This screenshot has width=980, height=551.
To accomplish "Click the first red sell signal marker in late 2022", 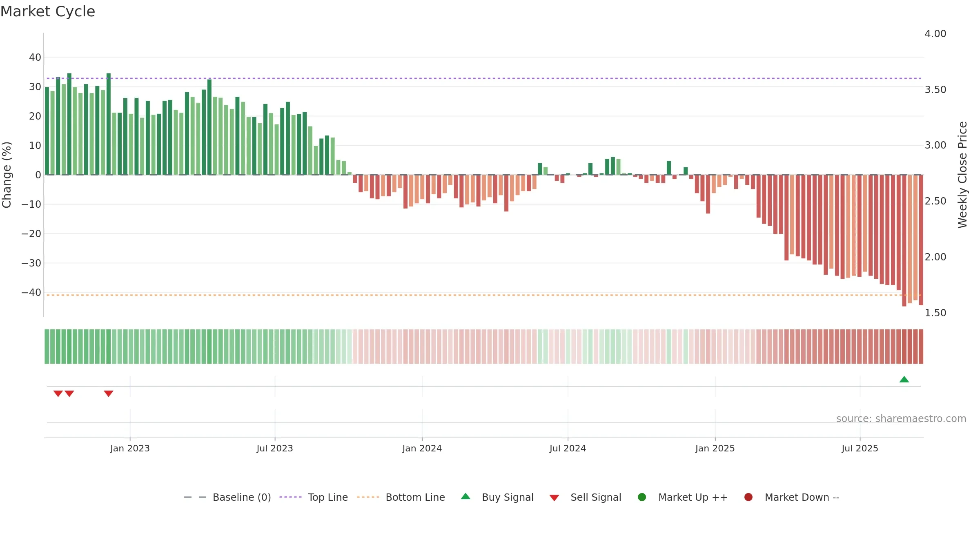I will [58, 393].
